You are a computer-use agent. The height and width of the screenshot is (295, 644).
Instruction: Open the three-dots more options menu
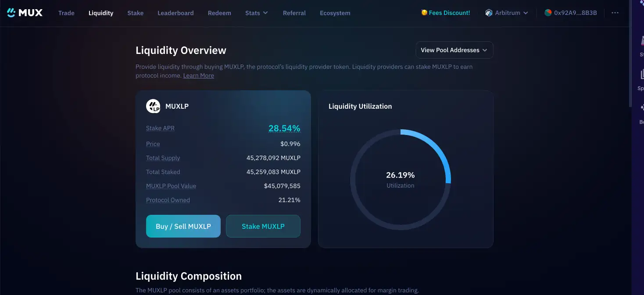pyautogui.click(x=615, y=13)
